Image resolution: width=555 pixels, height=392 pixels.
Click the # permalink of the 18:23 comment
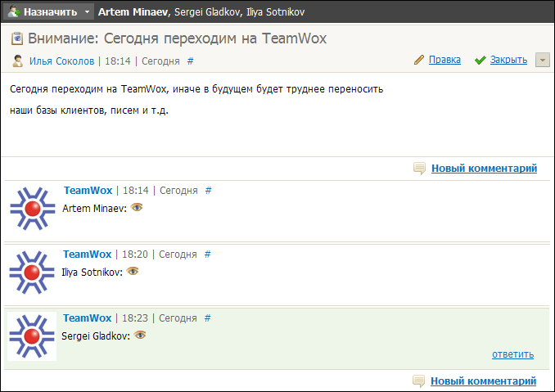208,318
